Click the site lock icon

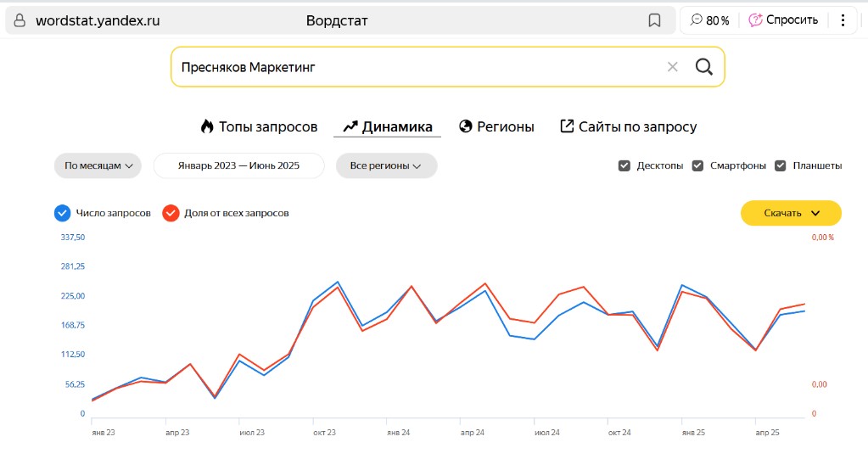point(20,20)
